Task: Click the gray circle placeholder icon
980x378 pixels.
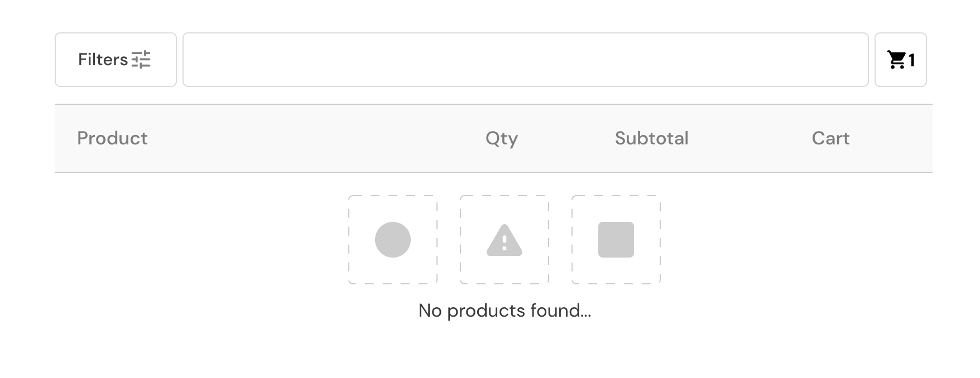Action: click(x=393, y=240)
